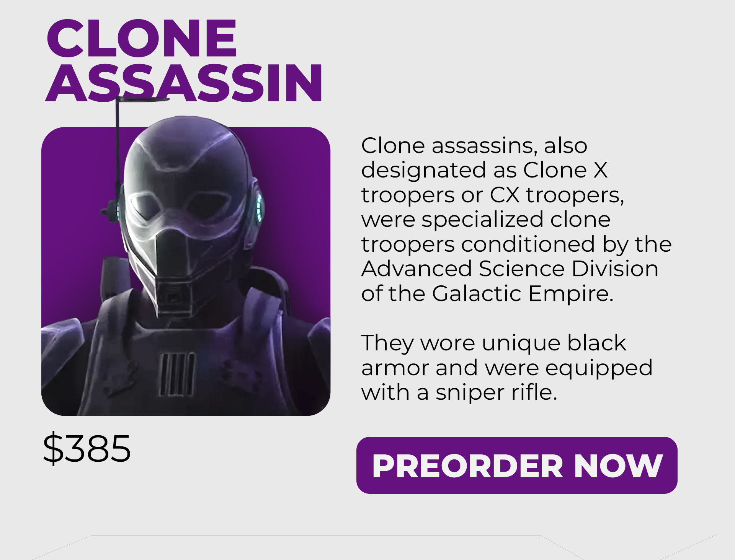Click the 'Advanced Science Division' text line

pyautogui.click(x=510, y=269)
